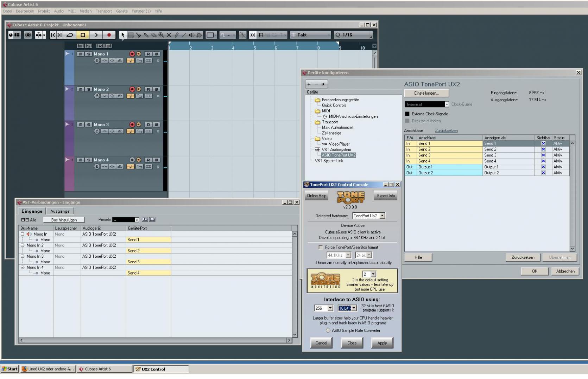Viewport: 588px width, 379px height.
Task: Click the Send 2 Geräte-Port cell
Action: coord(148,251)
